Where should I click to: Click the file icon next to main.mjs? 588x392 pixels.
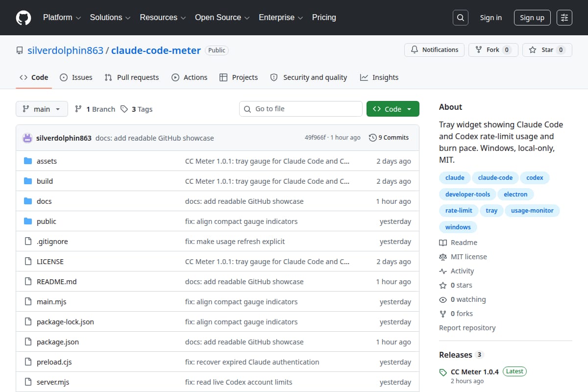click(28, 302)
